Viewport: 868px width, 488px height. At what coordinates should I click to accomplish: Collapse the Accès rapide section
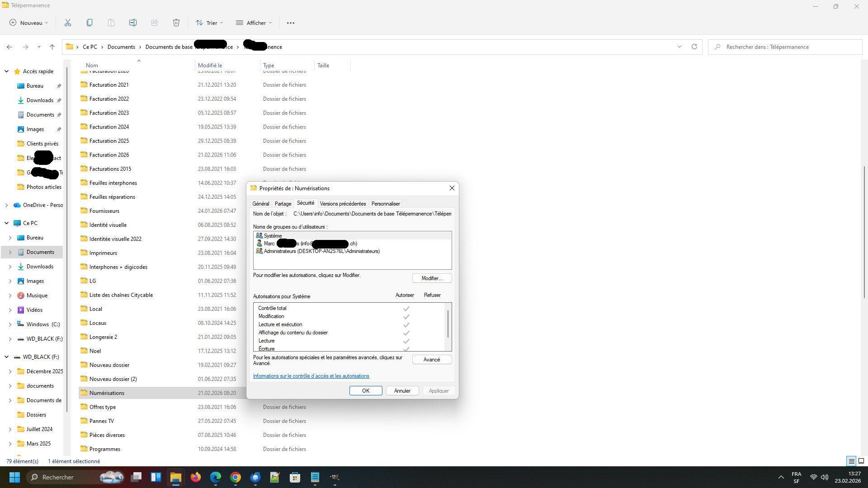6,71
